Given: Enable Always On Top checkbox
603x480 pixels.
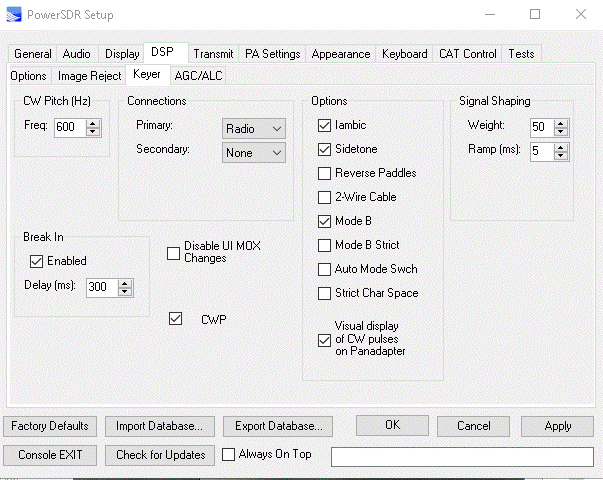Looking at the screenshot, I should coord(228,455).
